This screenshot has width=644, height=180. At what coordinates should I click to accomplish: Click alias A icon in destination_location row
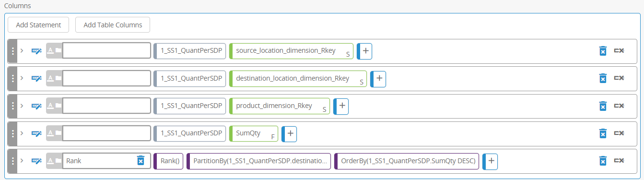click(50, 78)
